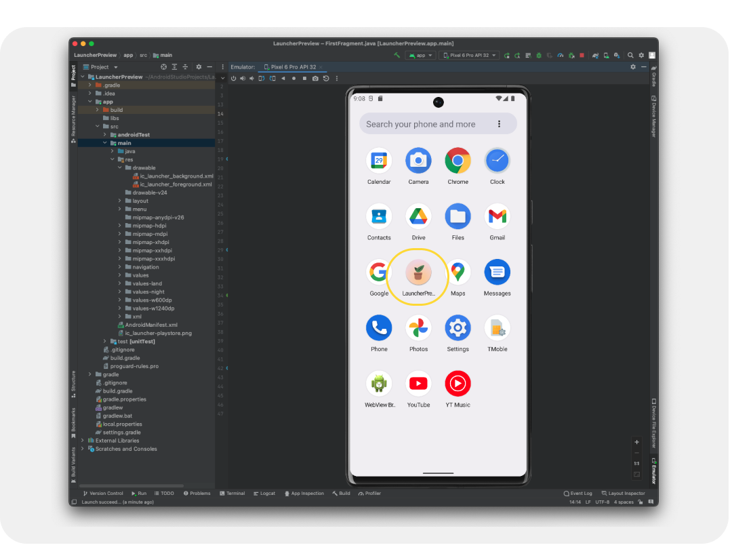The width and height of the screenshot is (732, 560).
Task: Collapse the drawable folder in tree
Action: (120, 167)
